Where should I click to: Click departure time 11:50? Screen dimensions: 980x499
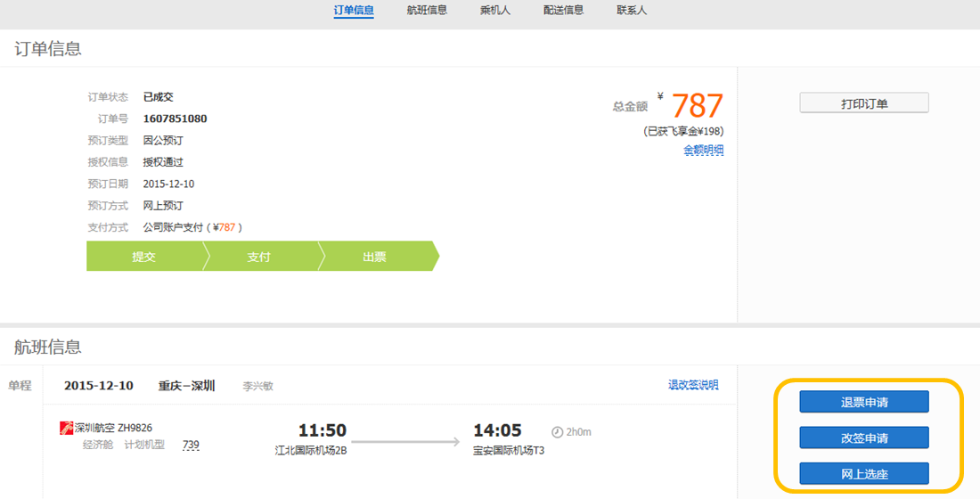tap(322, 431)
